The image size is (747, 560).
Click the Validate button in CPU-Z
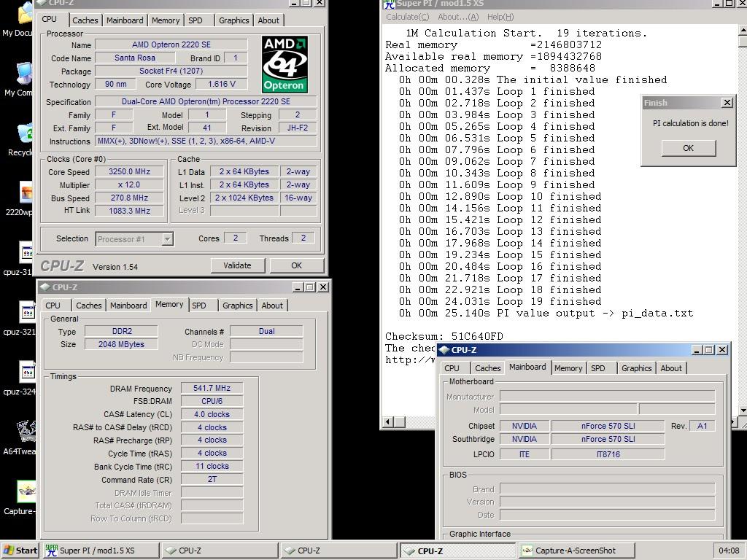(x=237, y=265)
